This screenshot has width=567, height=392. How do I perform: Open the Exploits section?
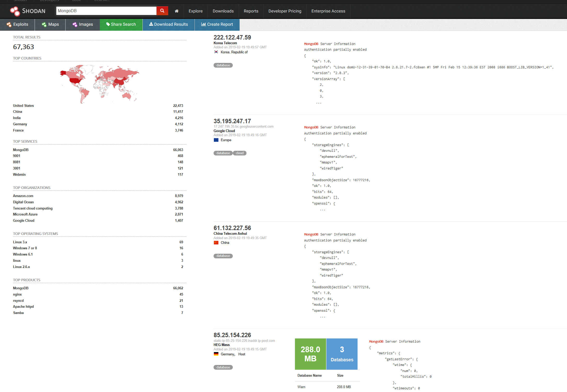click(17, 24)
